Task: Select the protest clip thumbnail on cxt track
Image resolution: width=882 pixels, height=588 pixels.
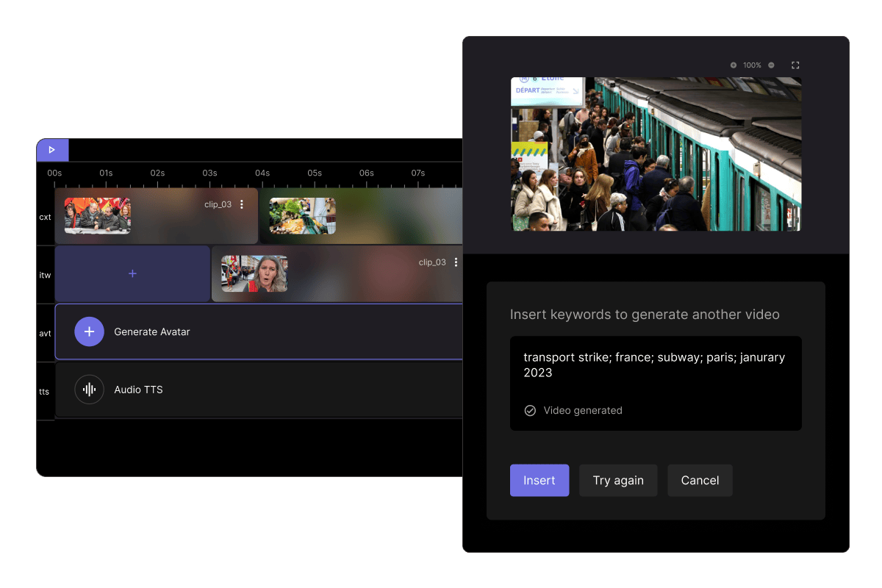Action: 97,215
